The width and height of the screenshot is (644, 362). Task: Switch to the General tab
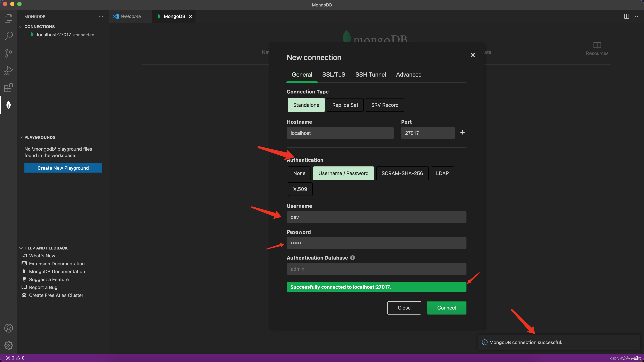(x=302, y=74)
